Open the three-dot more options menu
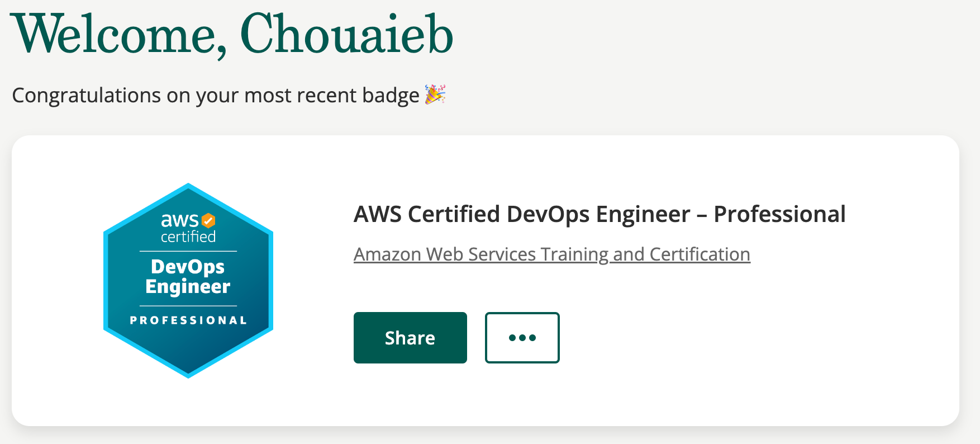The image size is (980, 444). coord(522,338)
